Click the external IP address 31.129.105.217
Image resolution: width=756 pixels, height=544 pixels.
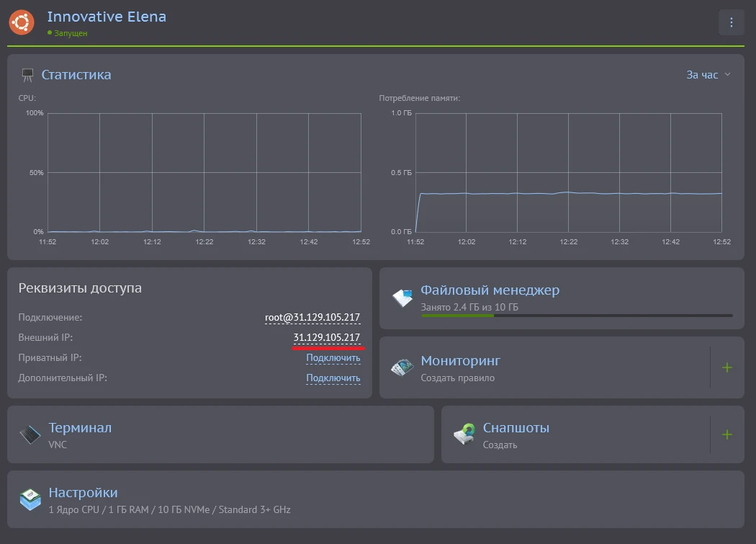[326, 338]
